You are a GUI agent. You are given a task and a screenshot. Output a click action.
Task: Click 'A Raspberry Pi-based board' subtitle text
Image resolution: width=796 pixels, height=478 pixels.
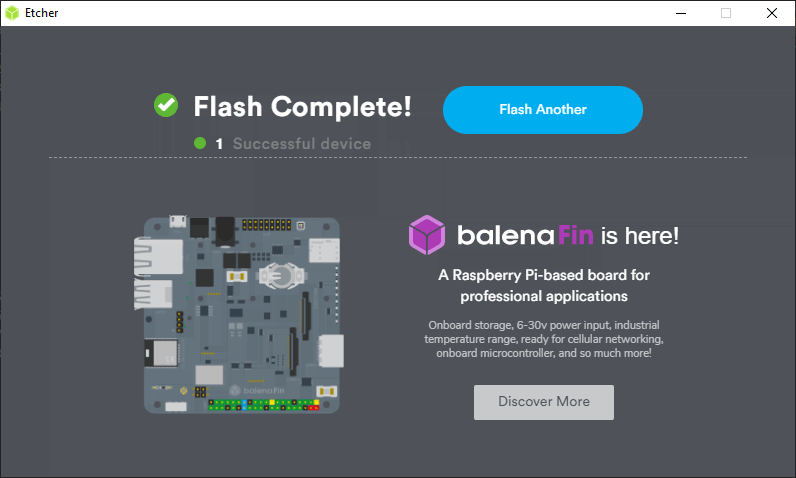544,285
